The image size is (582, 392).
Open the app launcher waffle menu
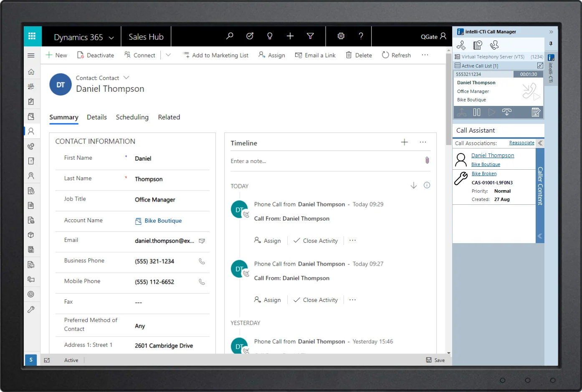point(32,36)
